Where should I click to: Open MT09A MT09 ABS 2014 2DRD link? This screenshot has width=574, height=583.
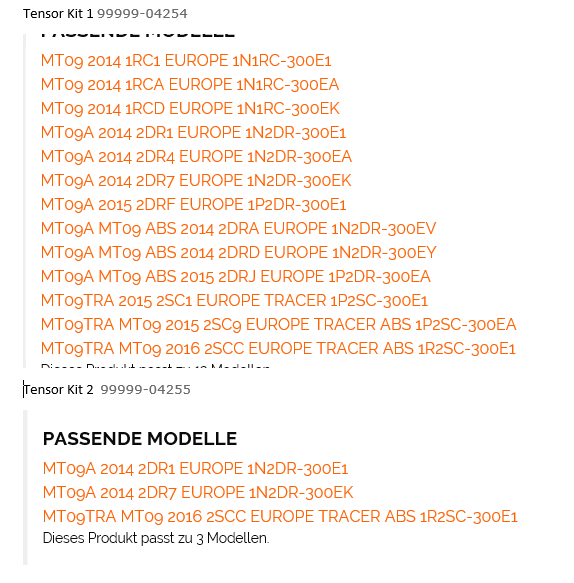(238, 252)
